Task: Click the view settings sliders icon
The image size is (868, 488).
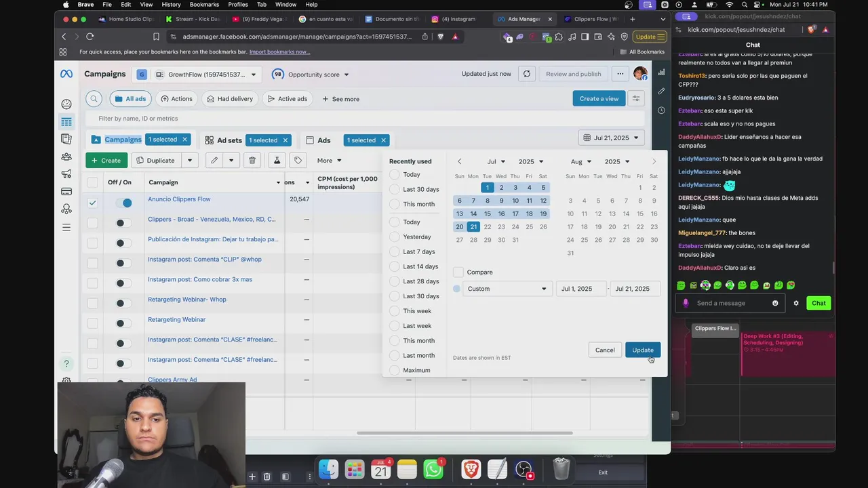Action: pos(636,99)
